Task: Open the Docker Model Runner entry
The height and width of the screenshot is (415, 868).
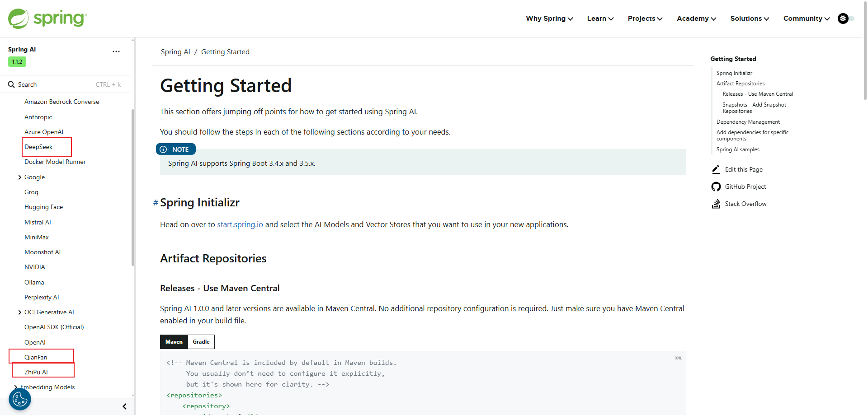Action: 55,162
